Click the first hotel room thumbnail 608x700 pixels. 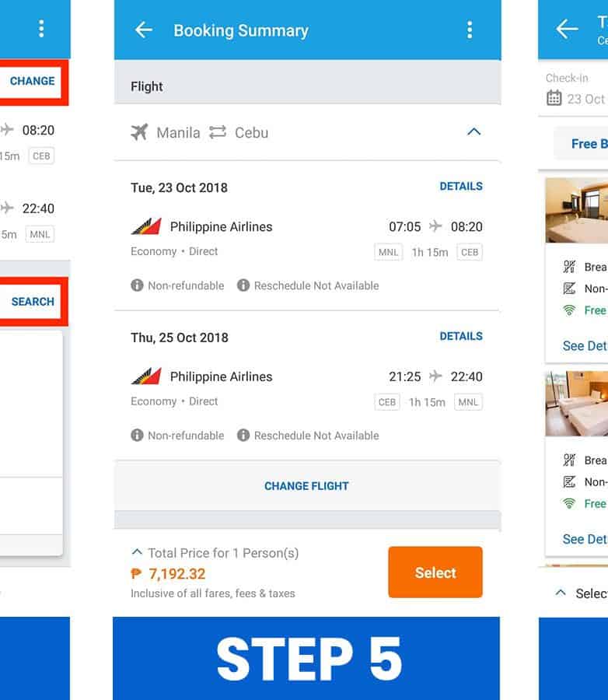coord(577,210)
